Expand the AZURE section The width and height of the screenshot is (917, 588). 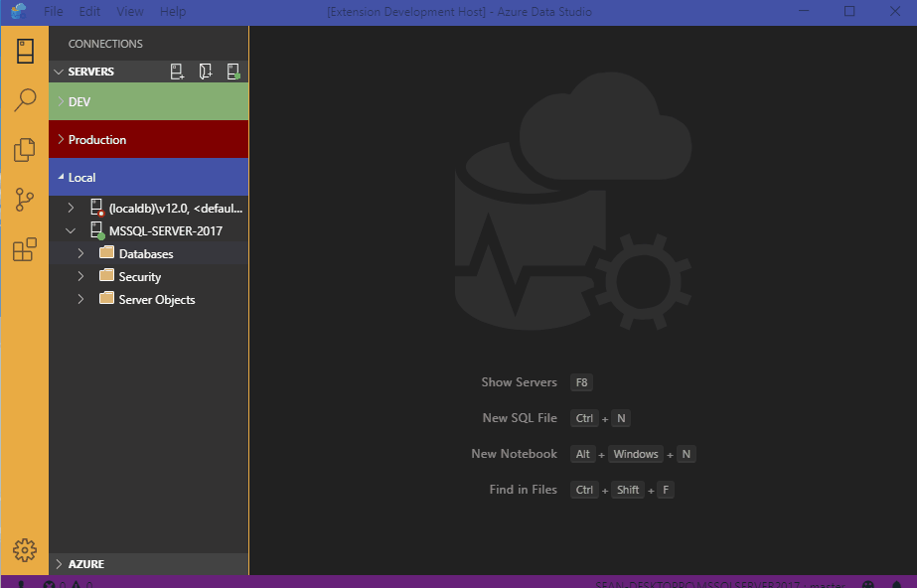click(59, 563)
